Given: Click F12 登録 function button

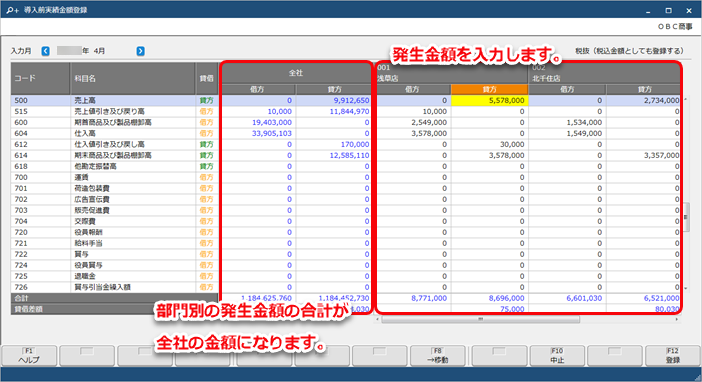Looking at the screenshot, I should [x=672, y=356].
